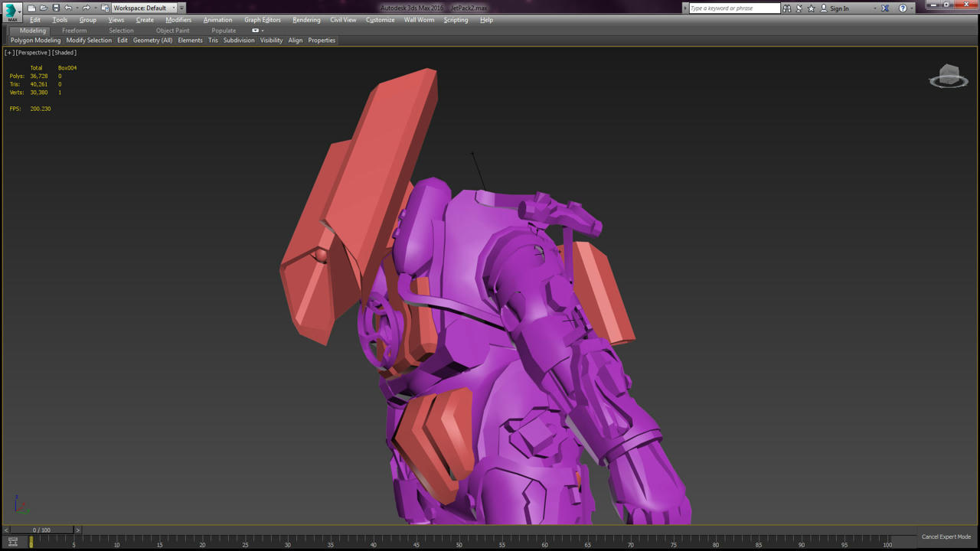Open the Rendering menu

pos(306,20)
